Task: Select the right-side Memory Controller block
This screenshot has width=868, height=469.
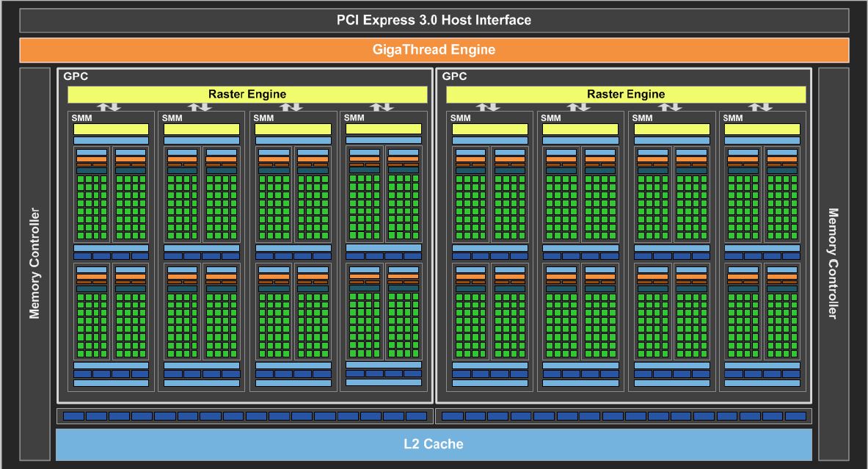Action: (833, 263)
